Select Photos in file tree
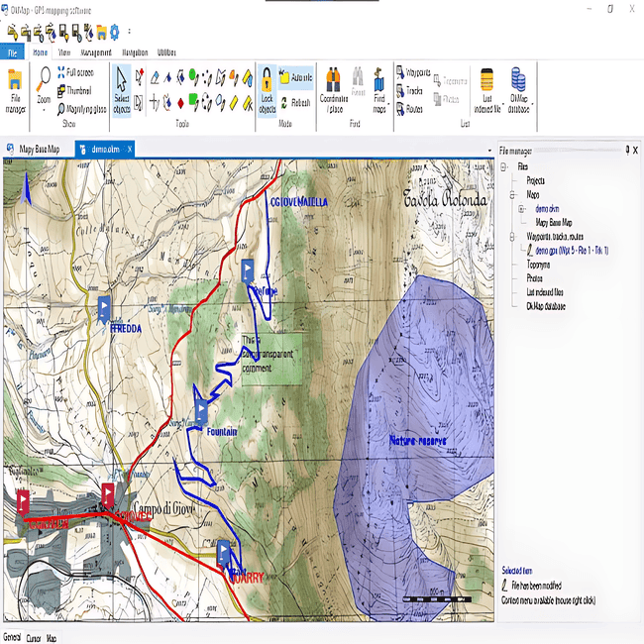The image size is (644, 644). [x=534, y=278]
